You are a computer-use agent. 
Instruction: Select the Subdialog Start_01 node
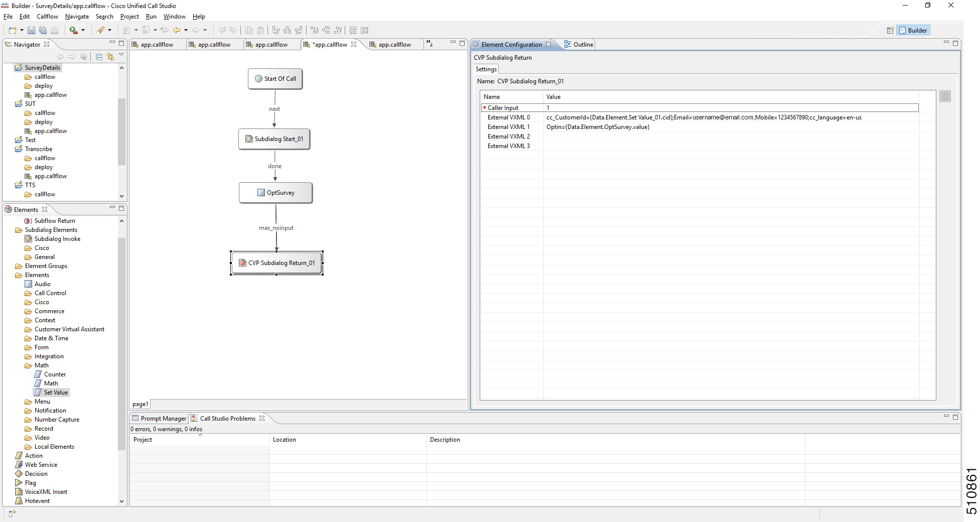coord(274,139)
